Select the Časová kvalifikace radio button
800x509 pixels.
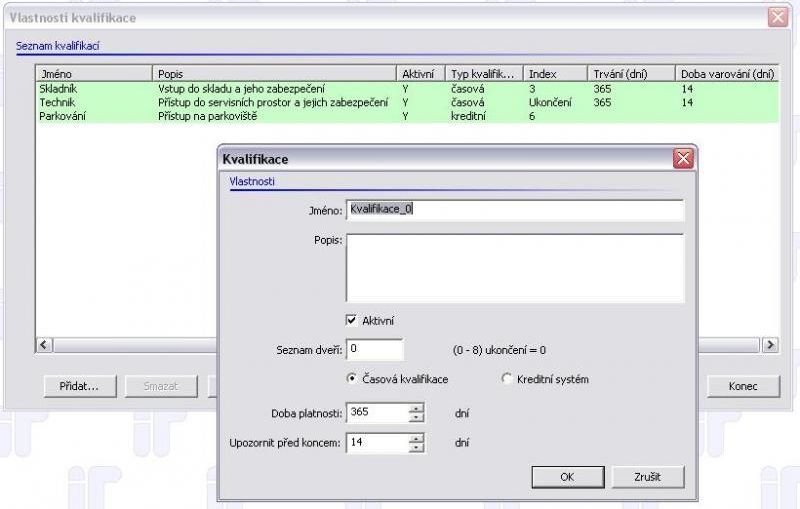coord(351,379)
